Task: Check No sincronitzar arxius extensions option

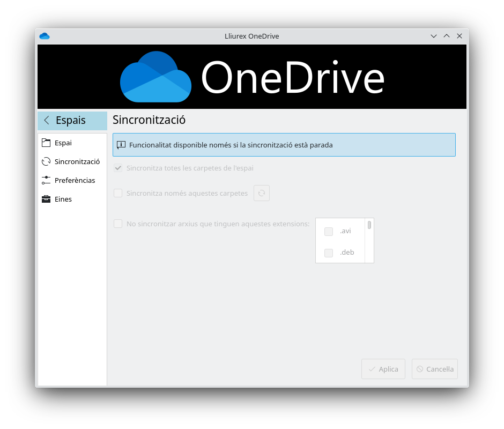Action: [x=118, y=224]
